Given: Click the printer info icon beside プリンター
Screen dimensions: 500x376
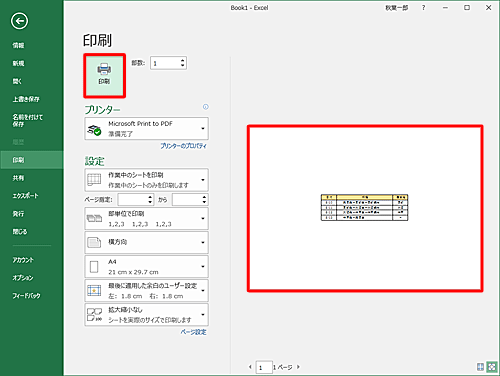Looking at the screenshot, I should (x=206, y=107).
